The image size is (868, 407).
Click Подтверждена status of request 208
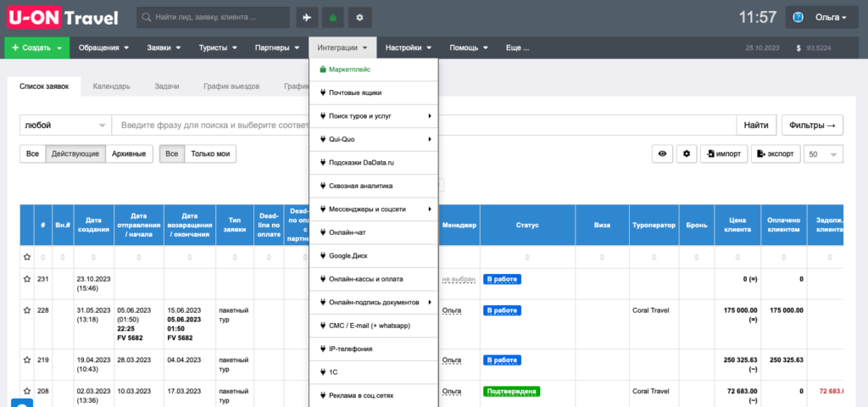click(x=511, y=392)
